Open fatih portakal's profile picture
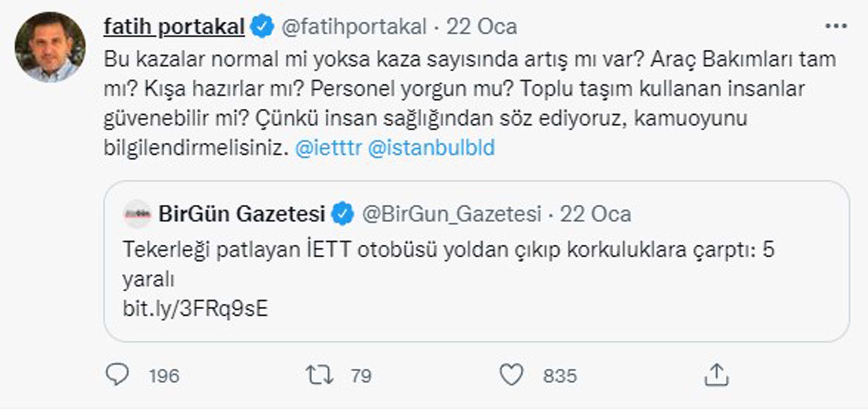868x412 pixels. 50,45
